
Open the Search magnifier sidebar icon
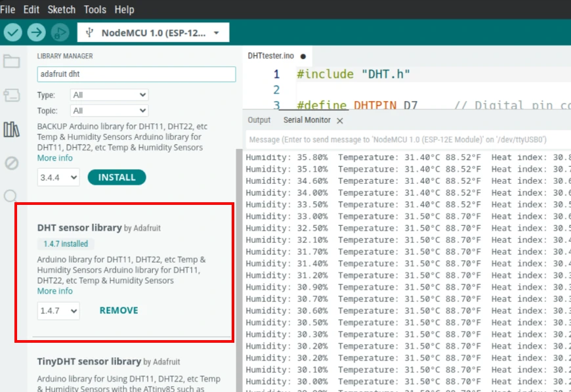pyautogui.click(x=11, y=196)
